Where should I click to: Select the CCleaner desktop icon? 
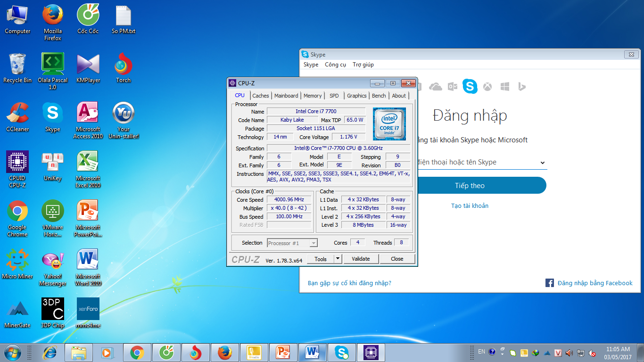[17, 117]
